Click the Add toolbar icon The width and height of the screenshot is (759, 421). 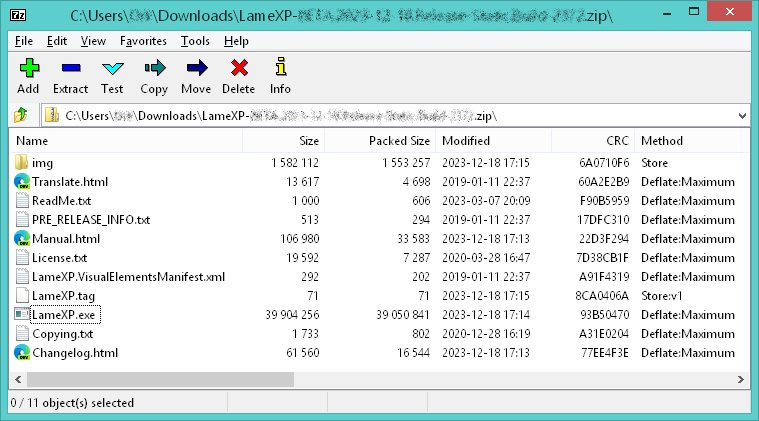(x=29, y=68)
